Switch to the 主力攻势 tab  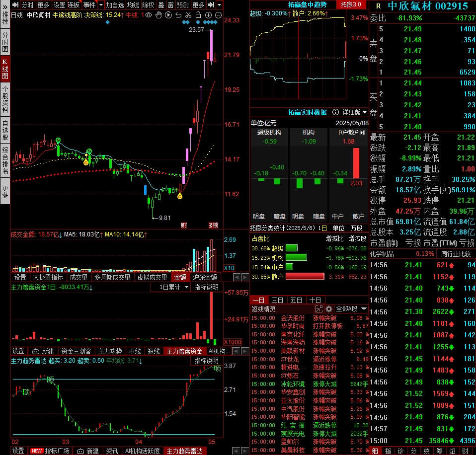[x=110, y=351]
